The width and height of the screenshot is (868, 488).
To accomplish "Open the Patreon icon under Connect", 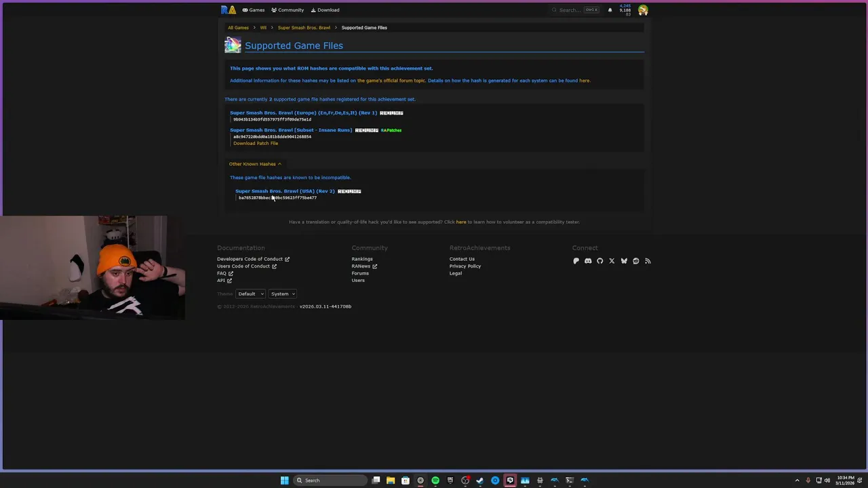I will [x=576, y=261].
